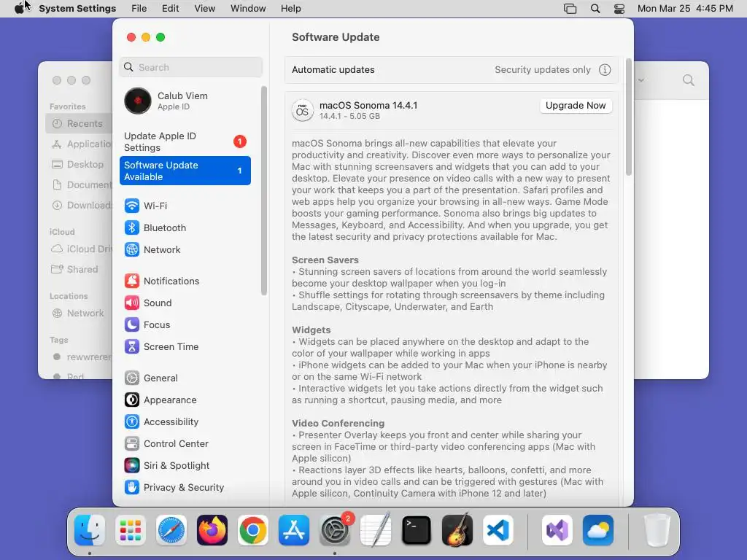Open Sound settings icon

[x=132, y=303]
